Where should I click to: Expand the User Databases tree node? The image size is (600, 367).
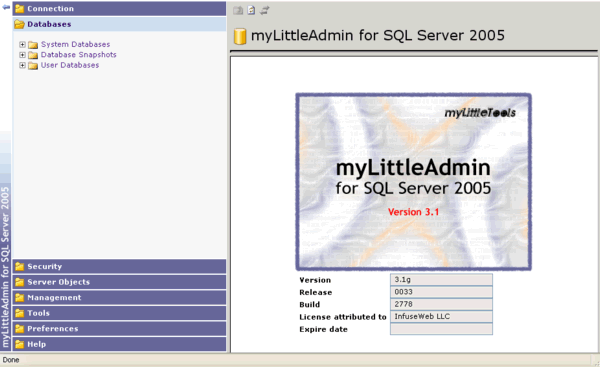click(x=22, y=65)
